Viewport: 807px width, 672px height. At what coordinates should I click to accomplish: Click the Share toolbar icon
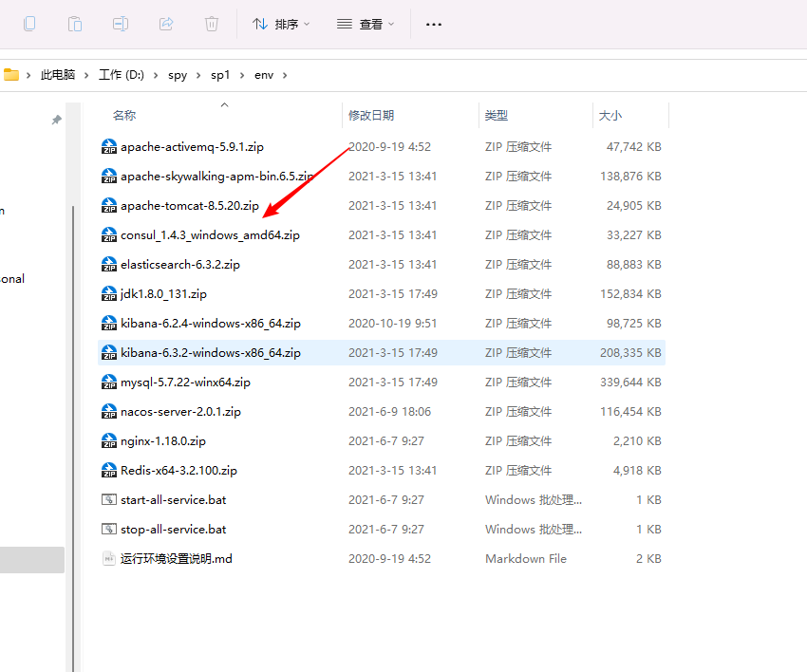click(x=166, y=24)
